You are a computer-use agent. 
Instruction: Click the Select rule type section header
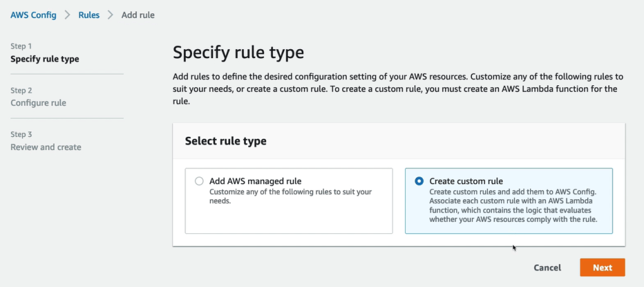tap(226, 141)
